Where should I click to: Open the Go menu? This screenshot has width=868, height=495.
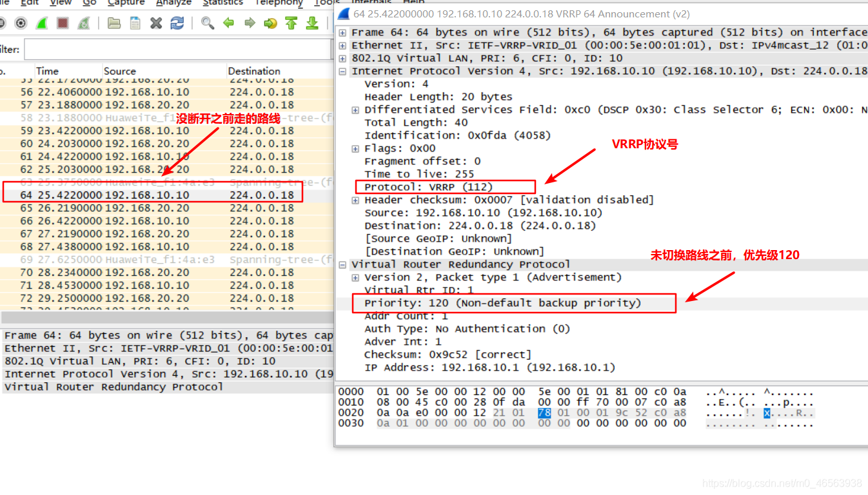click(89, 3)
